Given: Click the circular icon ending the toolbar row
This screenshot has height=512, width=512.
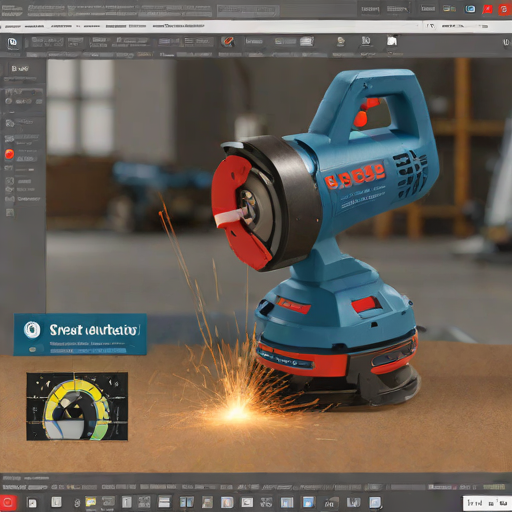Looking at the screenshot, I should [506, 42].
